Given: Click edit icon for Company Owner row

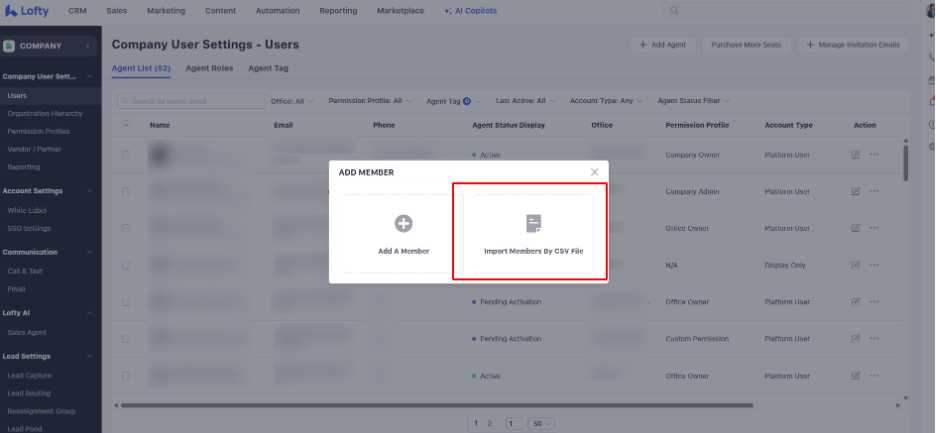Looking at the screenshot, I should point(855,155).
